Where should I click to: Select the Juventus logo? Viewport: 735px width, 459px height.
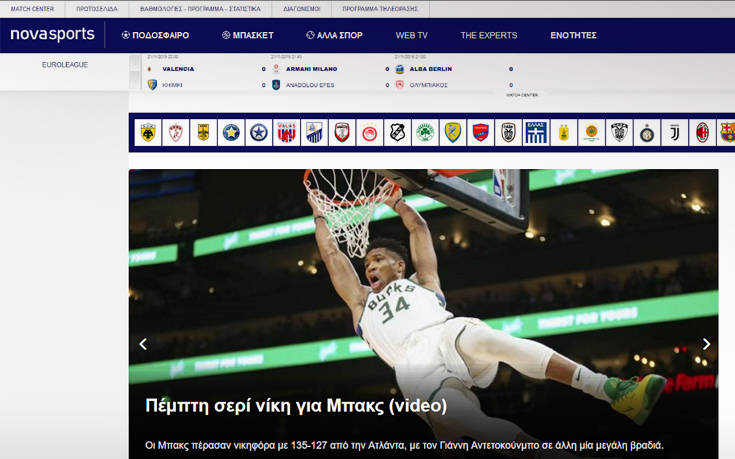pyautogui.click(x=674, y=133)
